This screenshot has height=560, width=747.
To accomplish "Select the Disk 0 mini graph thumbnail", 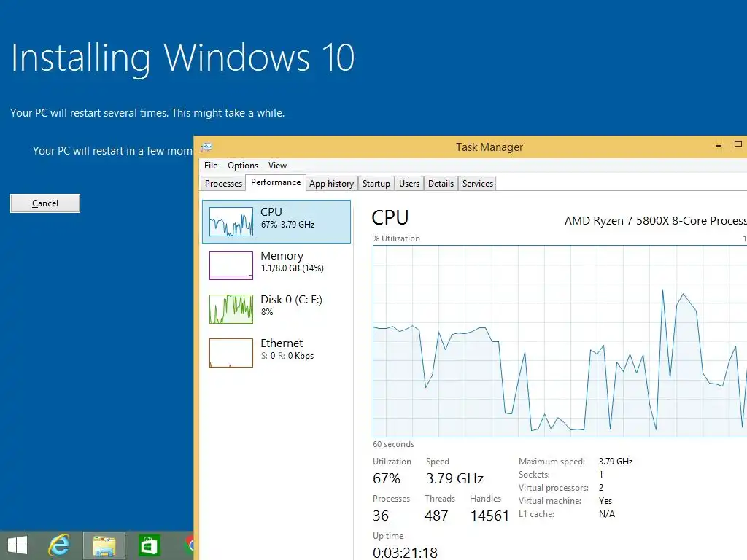I will (231, 309).
